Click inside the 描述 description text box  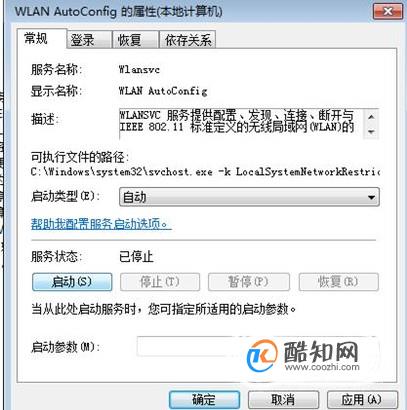pos(241,123)
